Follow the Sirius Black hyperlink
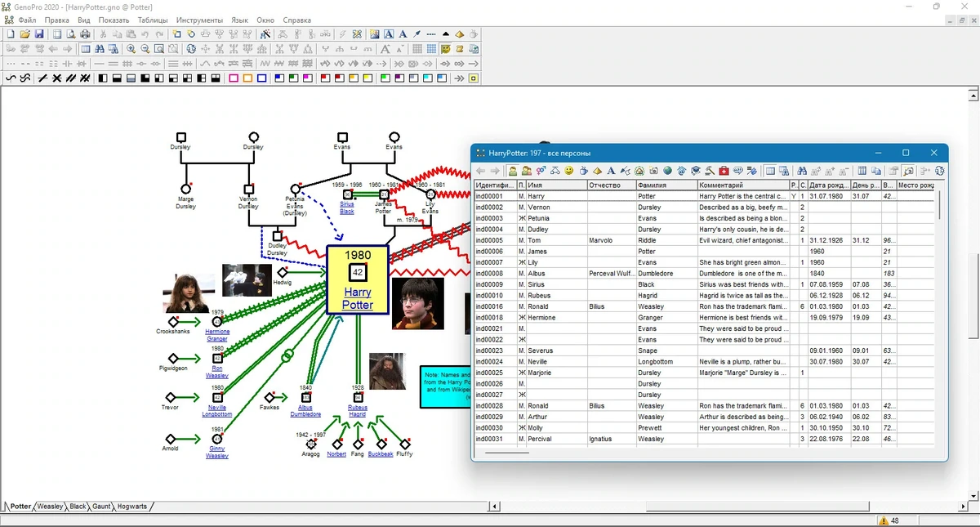 [x=347, y=208]
